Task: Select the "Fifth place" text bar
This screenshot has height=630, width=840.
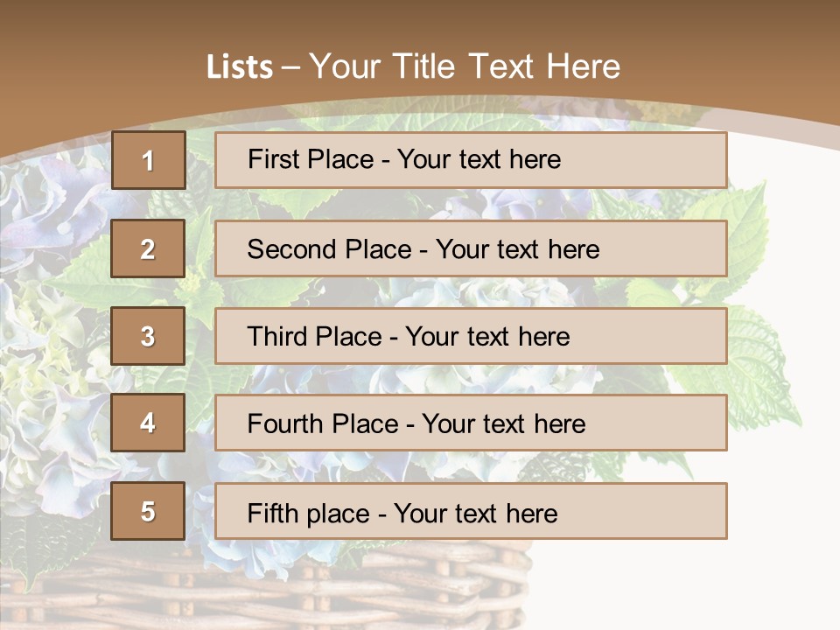Action: 471,511
